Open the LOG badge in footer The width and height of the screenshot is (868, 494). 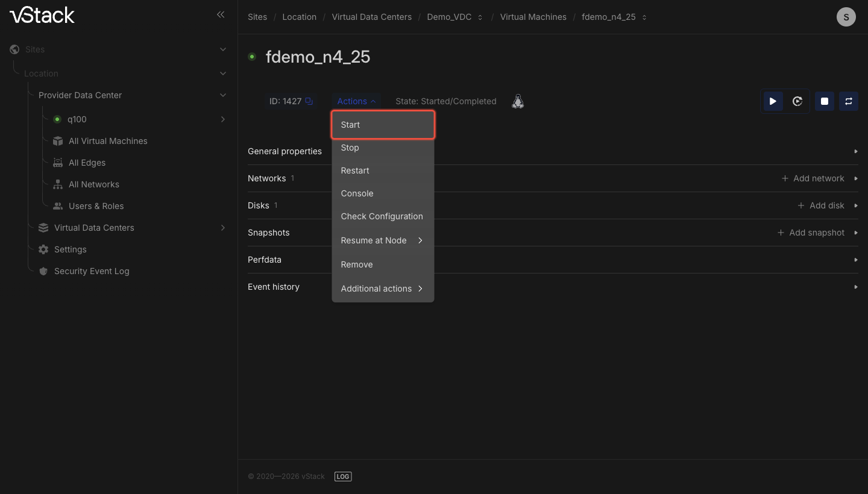(343, 477)
